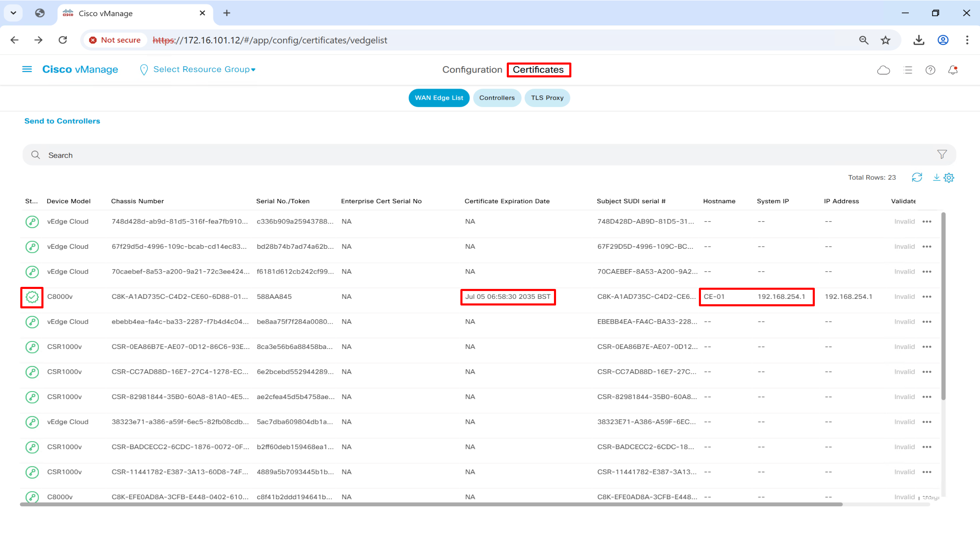
Task: Click the search filter funnel icon
Action: (942, 154)
